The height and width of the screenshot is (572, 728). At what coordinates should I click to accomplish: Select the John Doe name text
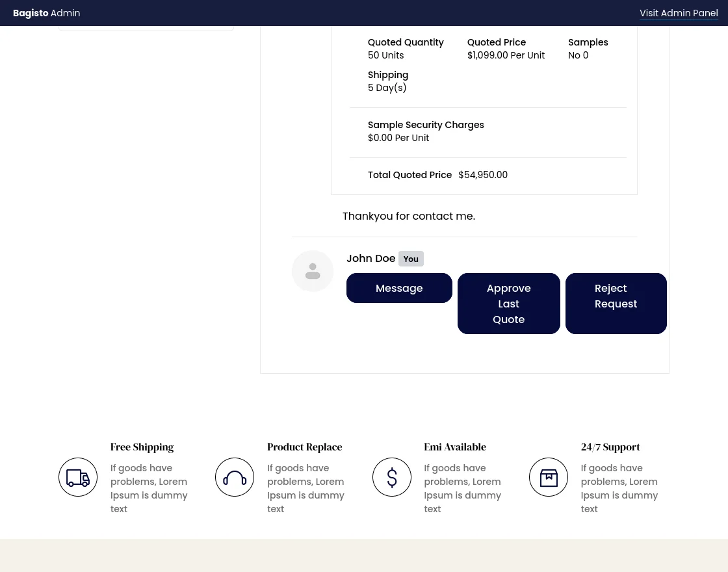pyautogui.click(x=371, y=259)
